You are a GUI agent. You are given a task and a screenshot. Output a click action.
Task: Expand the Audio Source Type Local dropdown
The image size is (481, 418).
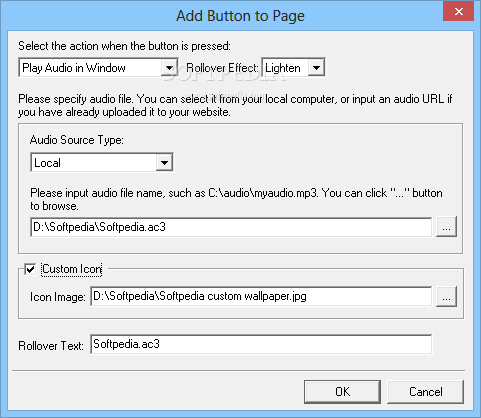(x=102, y=163)
